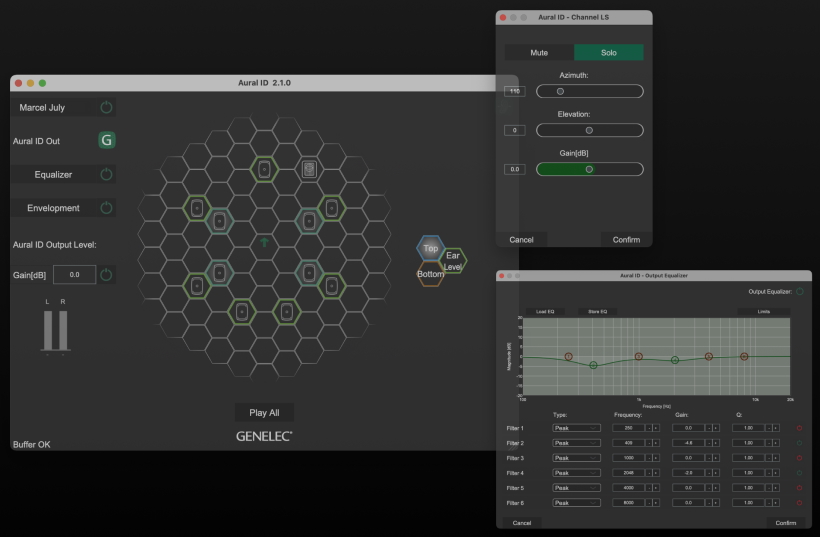Enable Filter 1 with its red power icon
This screenshot has width=820, height=537.
tap(799, 428)
